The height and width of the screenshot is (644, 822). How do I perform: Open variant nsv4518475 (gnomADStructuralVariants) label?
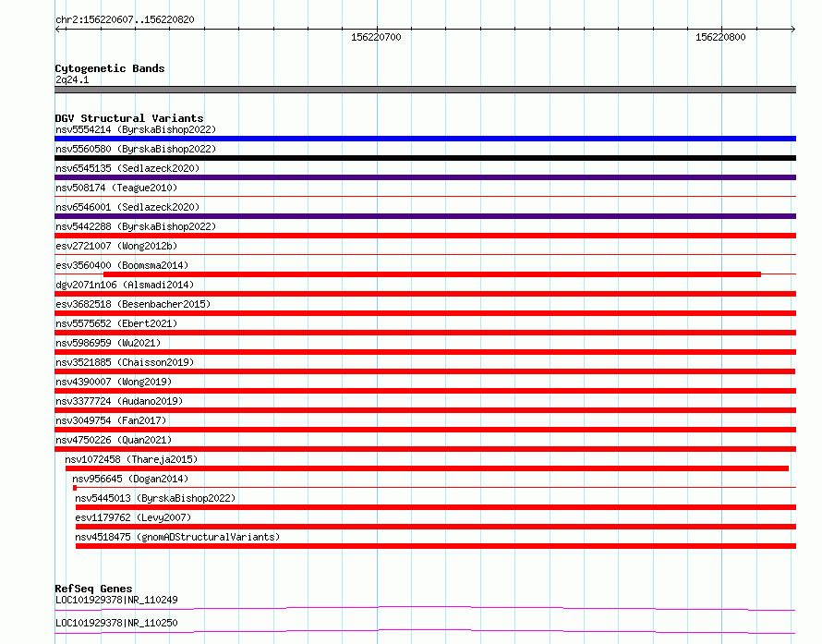pyautogui.click(x=177, y=537)
